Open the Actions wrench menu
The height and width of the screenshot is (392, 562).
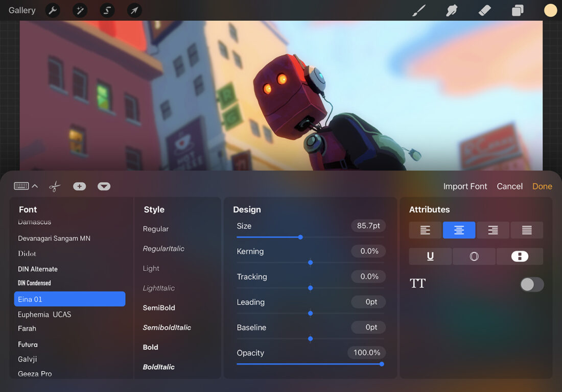53,10
